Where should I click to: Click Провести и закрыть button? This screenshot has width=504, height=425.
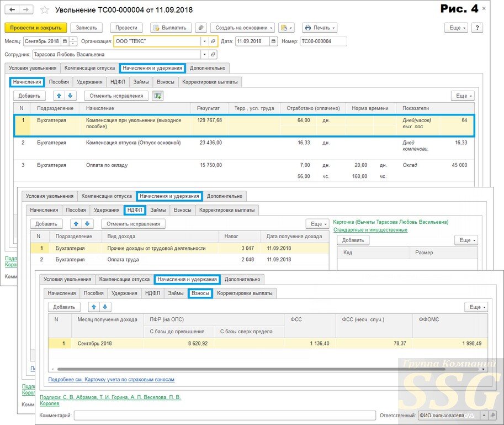[36, 28]
